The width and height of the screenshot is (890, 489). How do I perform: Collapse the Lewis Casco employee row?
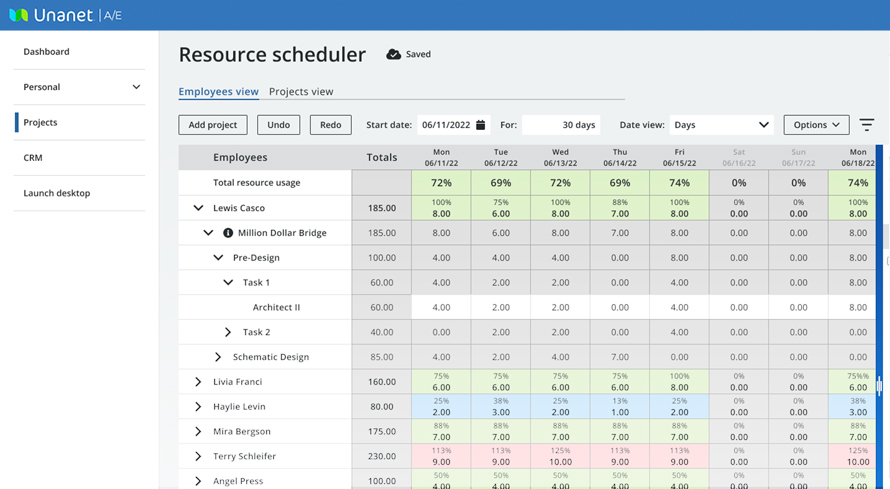coord(198,208)
